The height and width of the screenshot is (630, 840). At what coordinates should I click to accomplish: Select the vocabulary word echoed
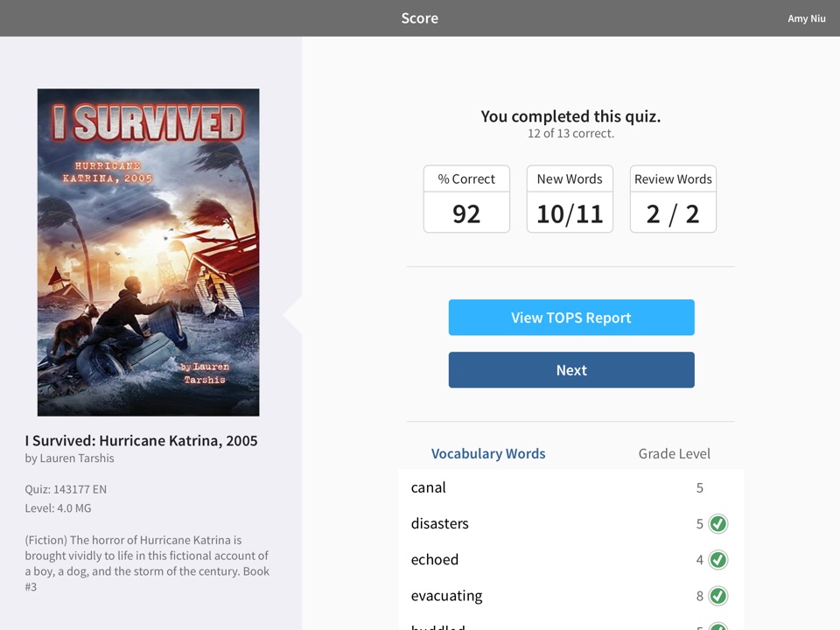click(x=435, y=560)
